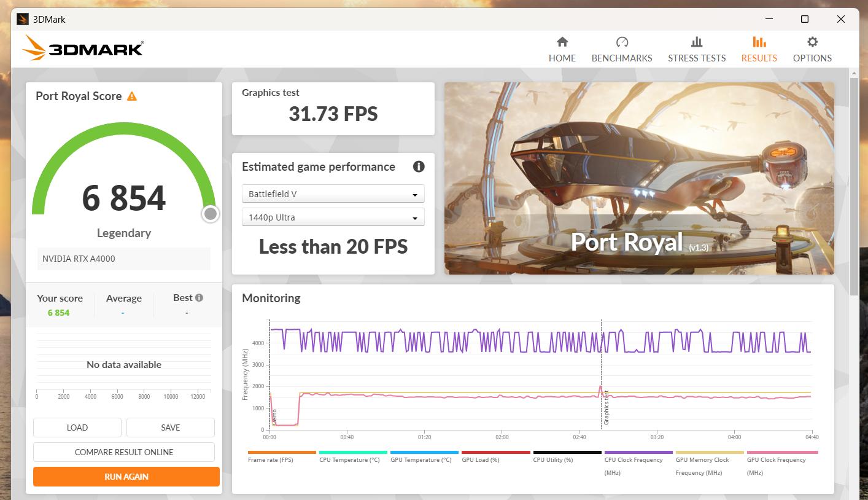Image resolution: width=868 pixels, height=500 pixels.
Task: Click the Your score value 6 854
Action: tap(59, 313)
